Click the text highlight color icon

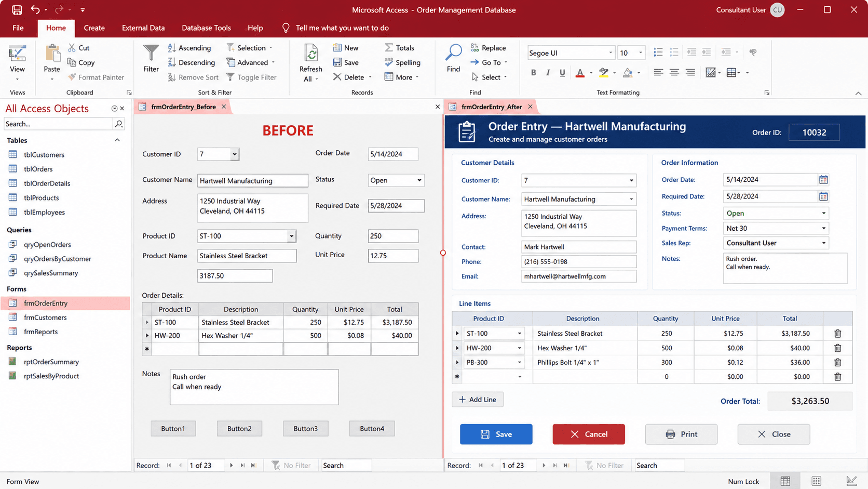(x=603, y=73)
